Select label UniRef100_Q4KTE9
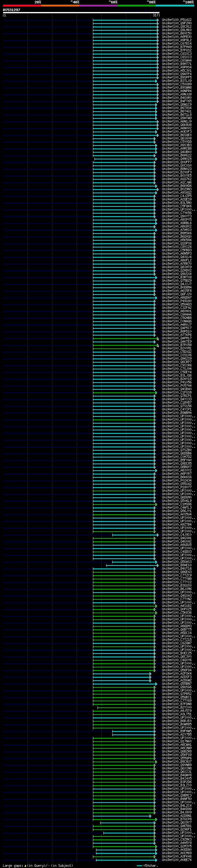This screenshot has height=868, width=197. pyautogui.click(x=177, y=342)
